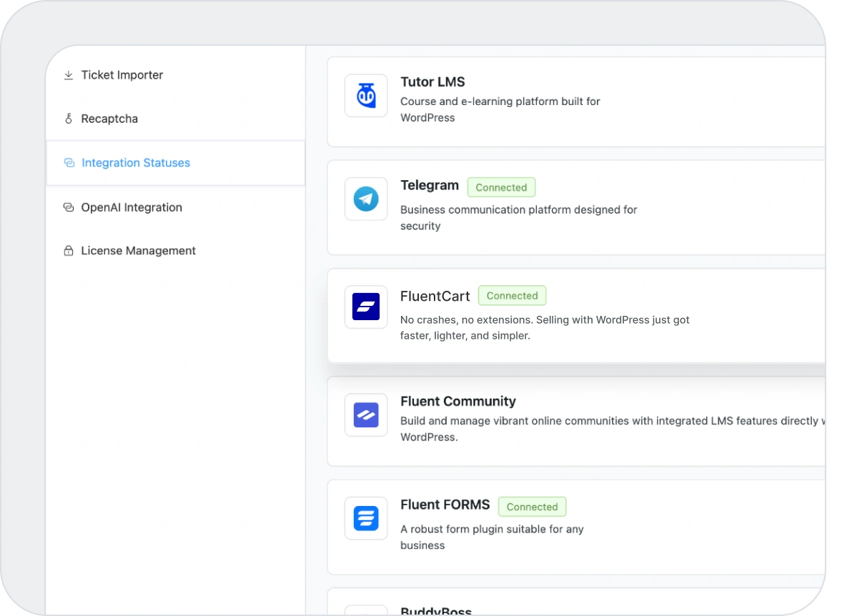Image resolution: width=842 pixels, height=616 pixels.
Task: Click the Fluent Community logo icon
Action: (366, 415)
